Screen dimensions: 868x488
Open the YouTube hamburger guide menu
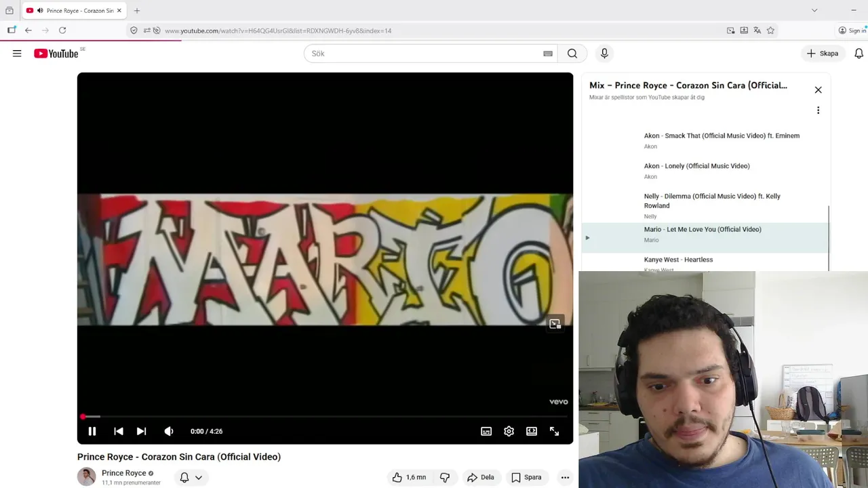point(17,54)
